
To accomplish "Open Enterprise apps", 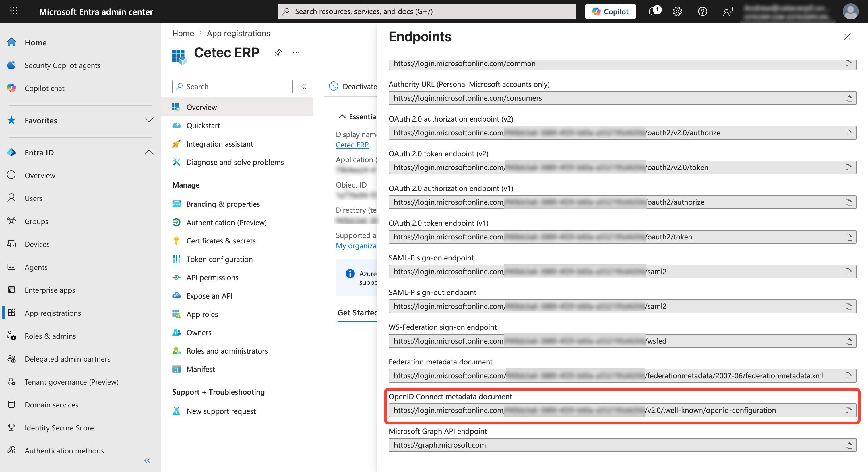I will (x=50, y=290).
